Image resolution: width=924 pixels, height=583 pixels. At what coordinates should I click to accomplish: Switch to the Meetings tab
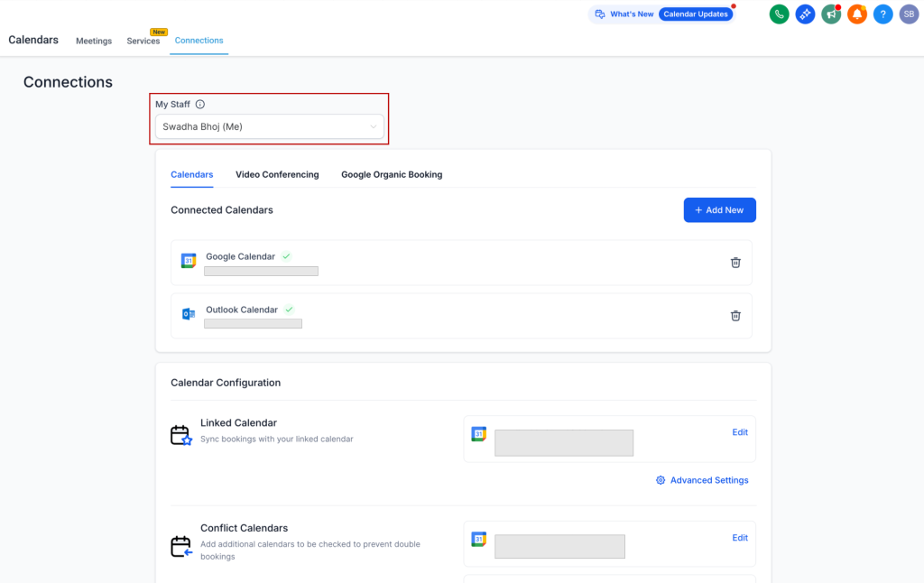(94, 41)
